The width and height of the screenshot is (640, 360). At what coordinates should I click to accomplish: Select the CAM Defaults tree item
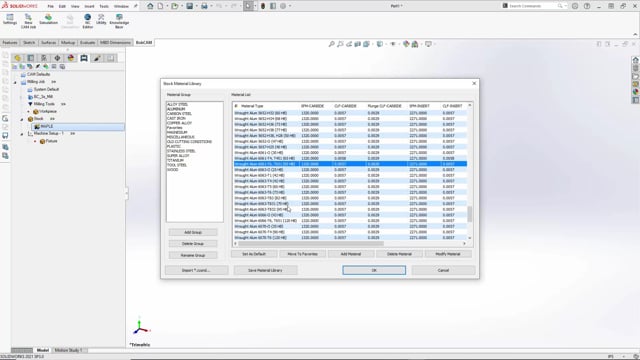(x=38, y=74)
